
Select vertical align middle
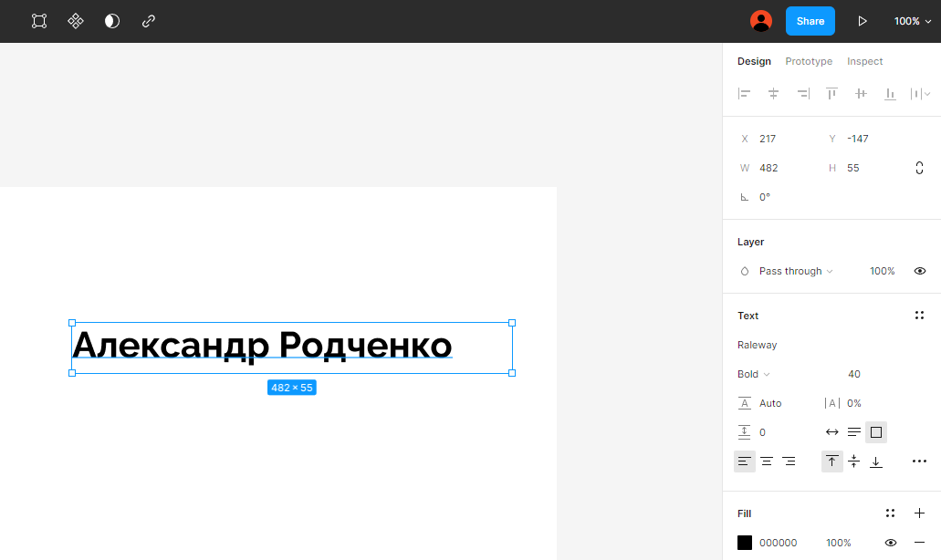pyautogui.click(x=854, y=461)
